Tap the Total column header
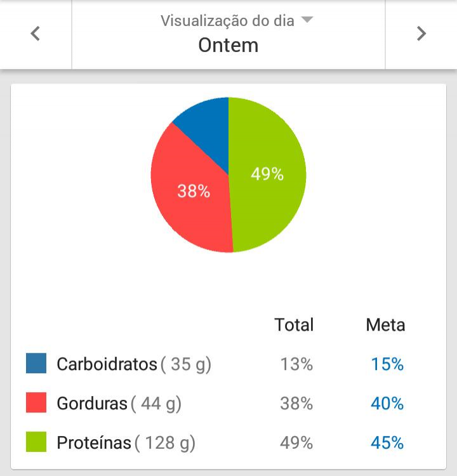 (x=294, y=325)
